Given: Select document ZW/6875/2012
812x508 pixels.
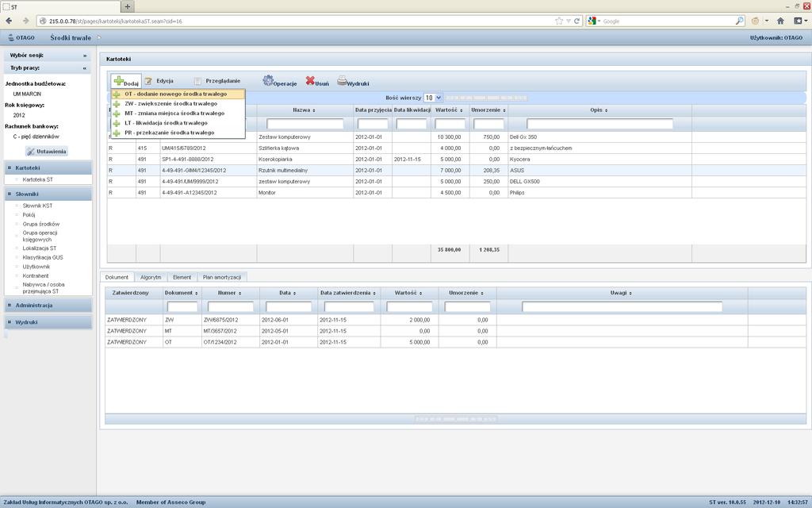Looking at the screenshot, I should tap(455, 320).
